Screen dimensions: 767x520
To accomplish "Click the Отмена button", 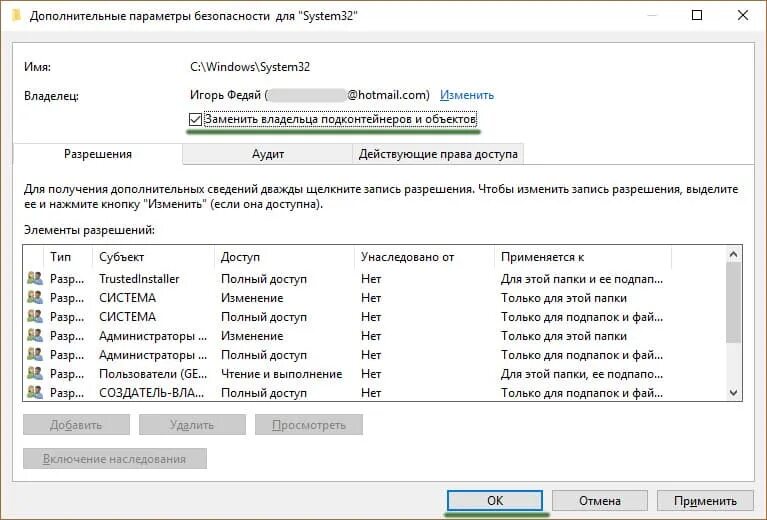I will click(599, 501).
